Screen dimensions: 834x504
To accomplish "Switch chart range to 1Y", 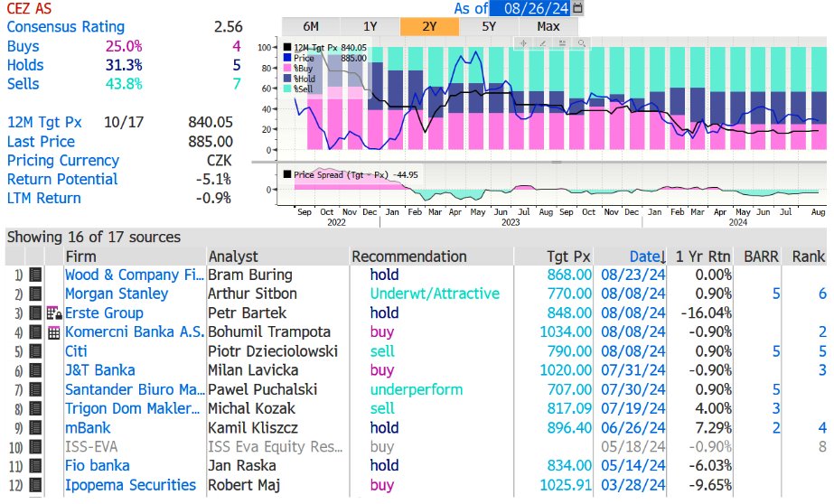I will coord(370,26).
